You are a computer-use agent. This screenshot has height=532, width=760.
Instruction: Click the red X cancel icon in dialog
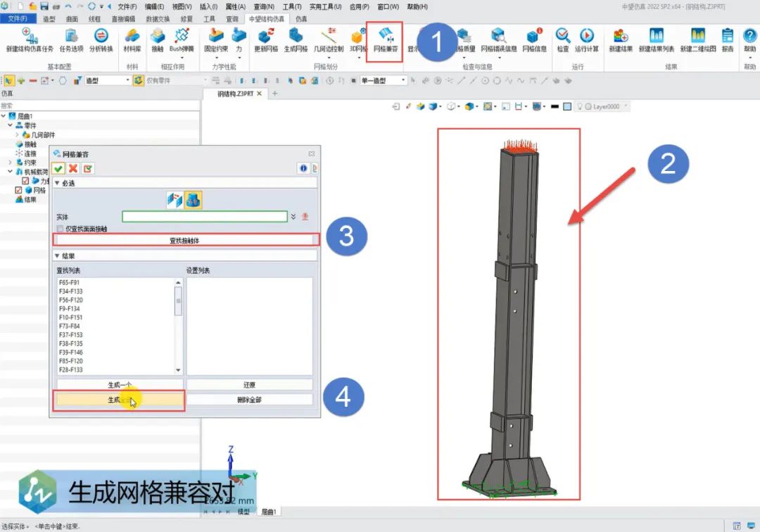[x=73, y=168]
